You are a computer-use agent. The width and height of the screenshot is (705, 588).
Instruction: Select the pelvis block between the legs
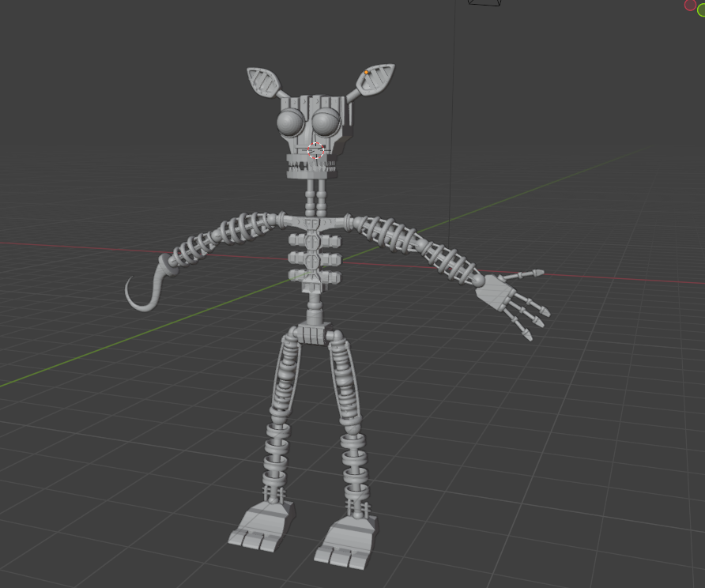313,335
